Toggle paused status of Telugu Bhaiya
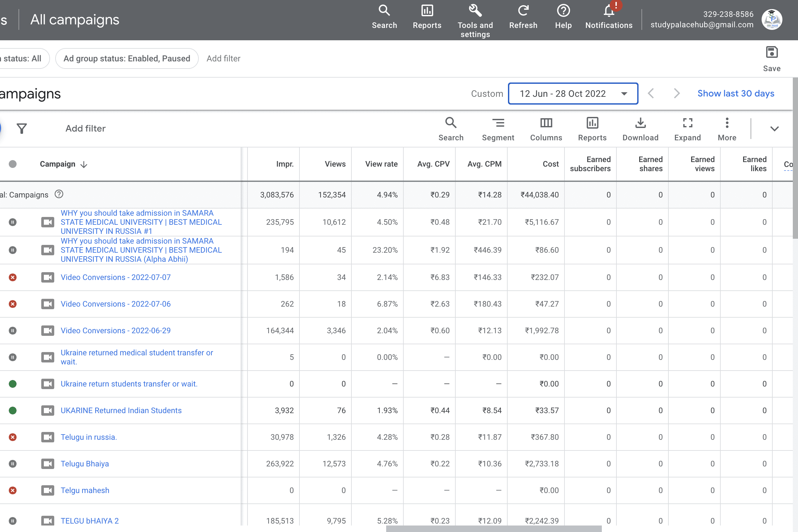798x532 pixels. (13, 463)
